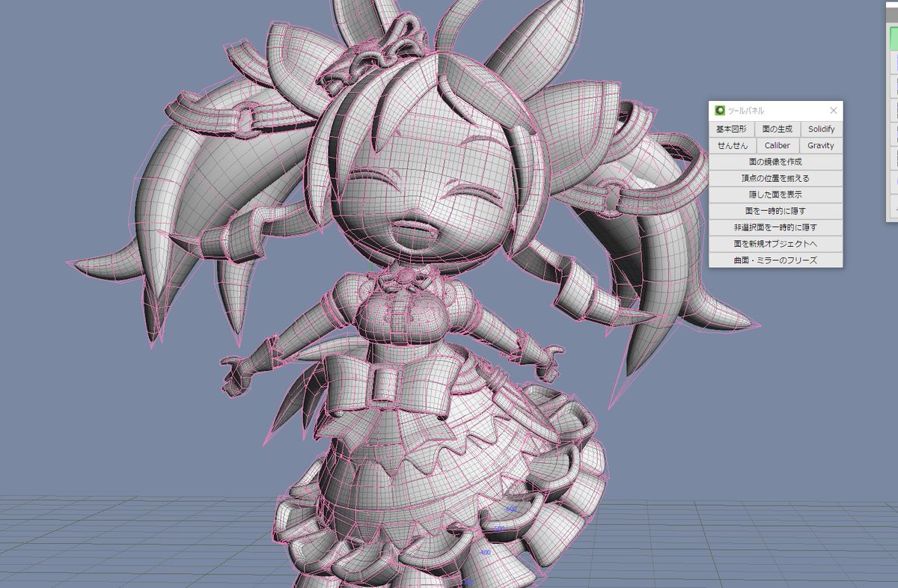The width and height of the screenshot is (898, 588).
Task: Click the ツールパネル title text
Action: coord(746,110)
